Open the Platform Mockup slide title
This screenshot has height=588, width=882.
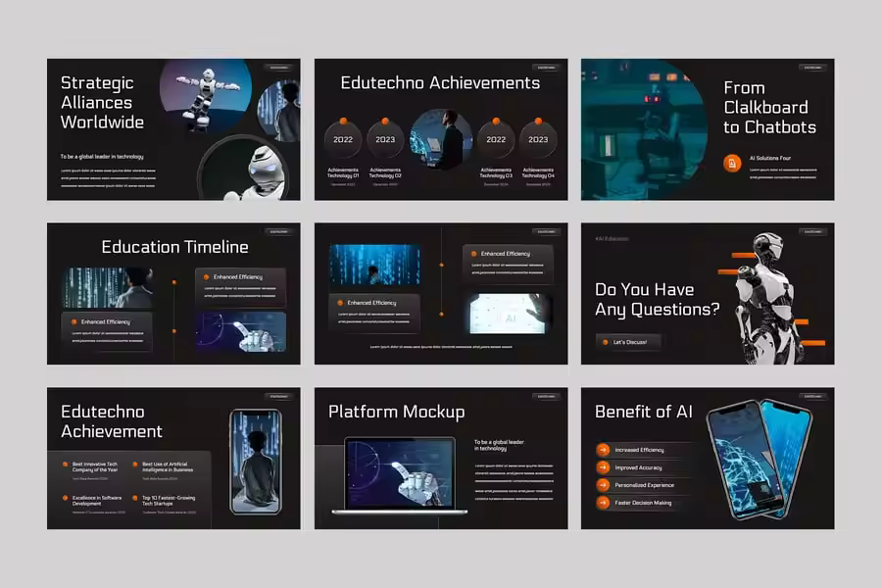(396, 412)
